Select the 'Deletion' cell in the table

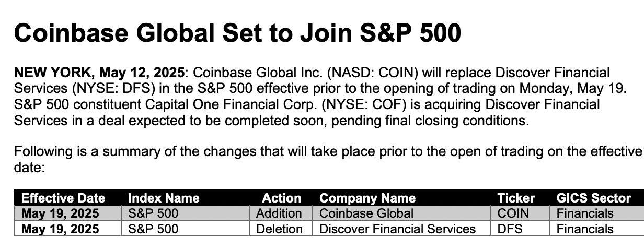click(279, 229)
